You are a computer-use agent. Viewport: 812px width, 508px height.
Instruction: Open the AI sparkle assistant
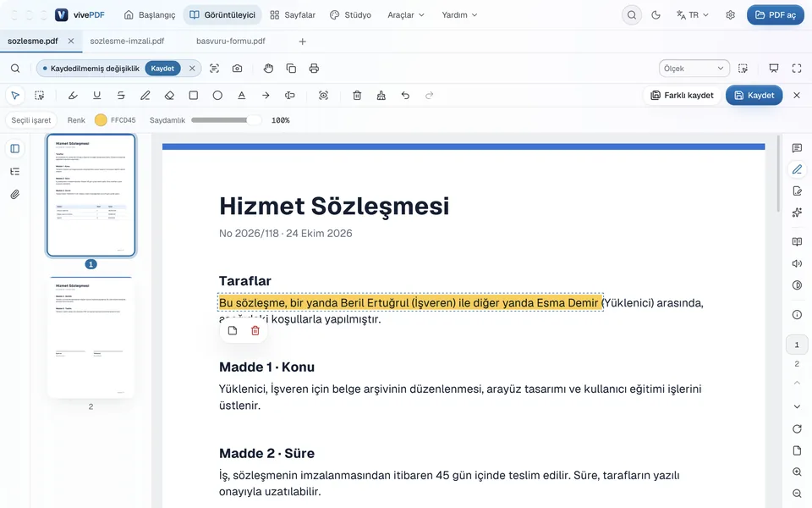(797, 213)
